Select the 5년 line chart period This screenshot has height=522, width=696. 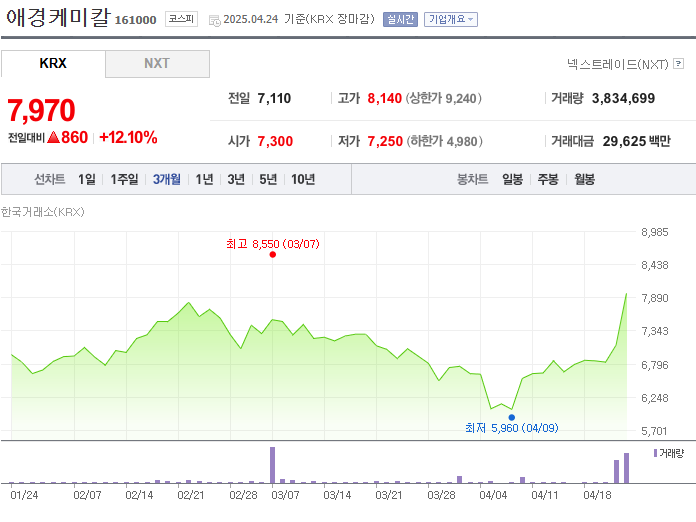(268, 179)
